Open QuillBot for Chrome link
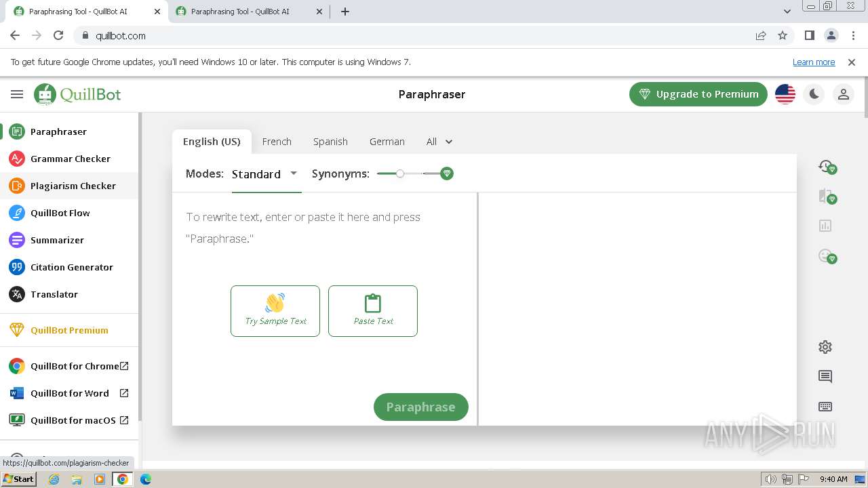 pyautogui.click(x=69, y=366)
